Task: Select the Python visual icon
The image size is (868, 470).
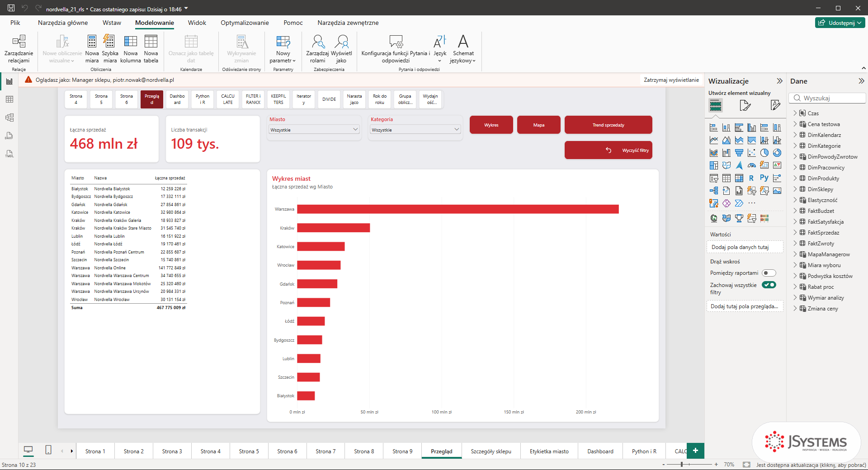Action: (764, 178)
